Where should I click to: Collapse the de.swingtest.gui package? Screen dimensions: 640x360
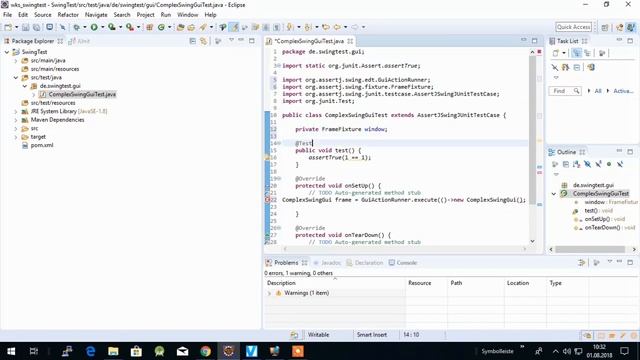click(x=25, y=86)
